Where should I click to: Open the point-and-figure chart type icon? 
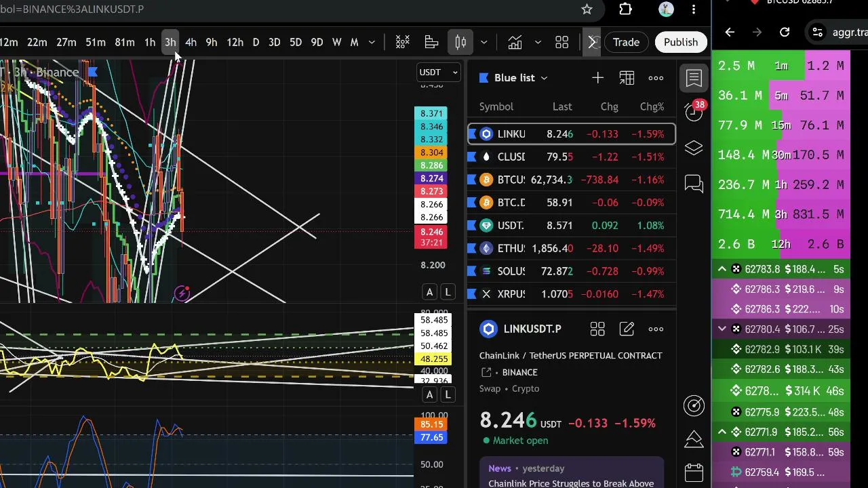pyautogui.click(x=402, y=43)
